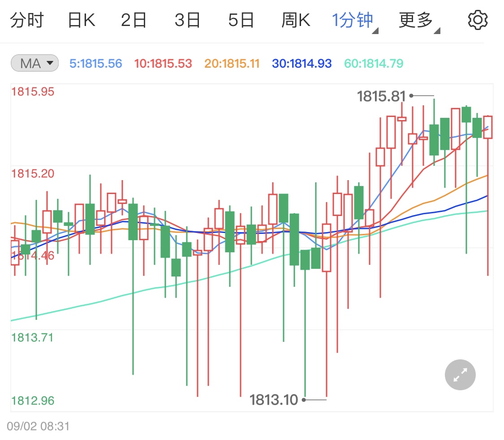The width and height of the screenshot is (504, 440).
Task: Click the 09/02 08:31 timestamp
Action: coord(38,427)
